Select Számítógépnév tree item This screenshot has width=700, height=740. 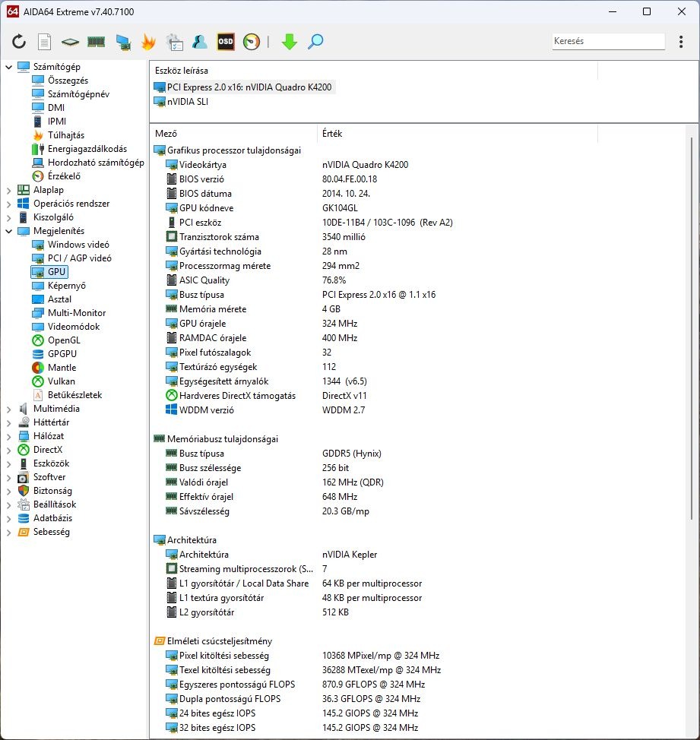pos(78,94)
